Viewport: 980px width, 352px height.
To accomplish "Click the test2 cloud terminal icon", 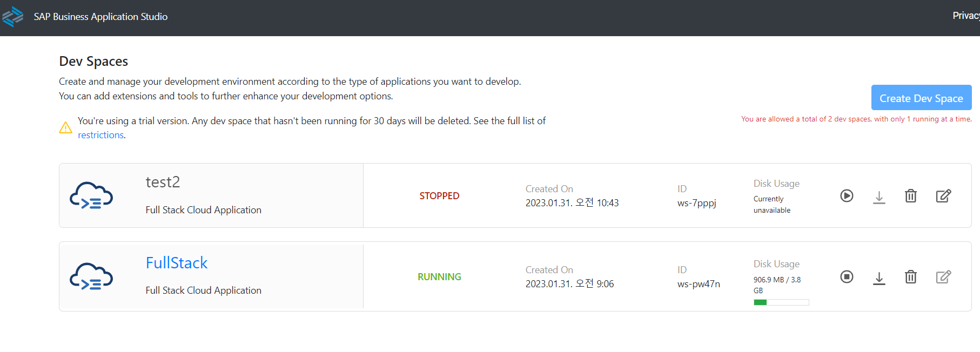I will click(x=91, y=195).
